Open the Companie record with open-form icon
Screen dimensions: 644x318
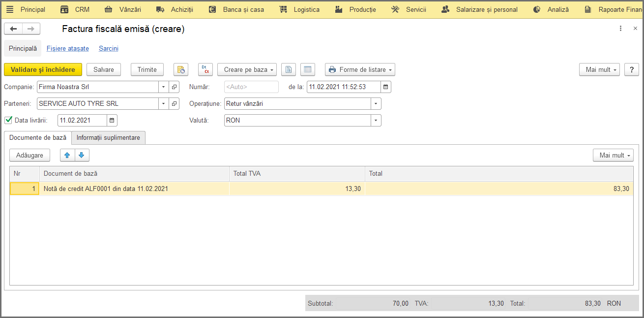(x=175, y=87)
